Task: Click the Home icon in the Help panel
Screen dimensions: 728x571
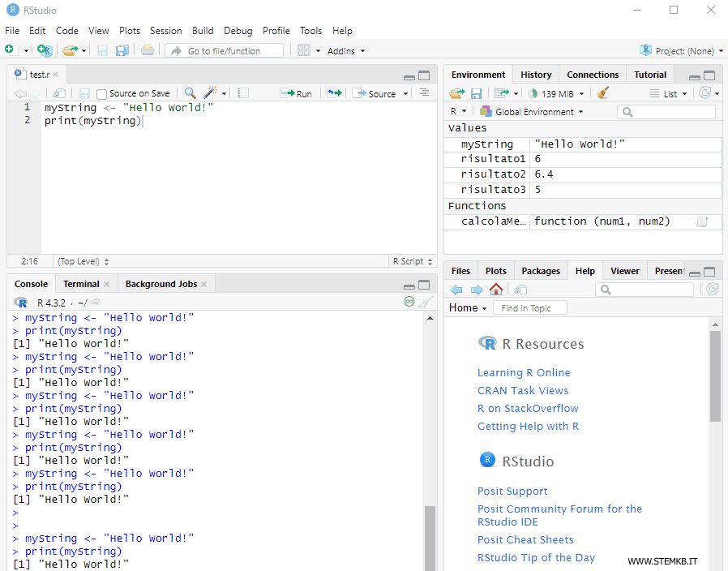Action: 496,289
